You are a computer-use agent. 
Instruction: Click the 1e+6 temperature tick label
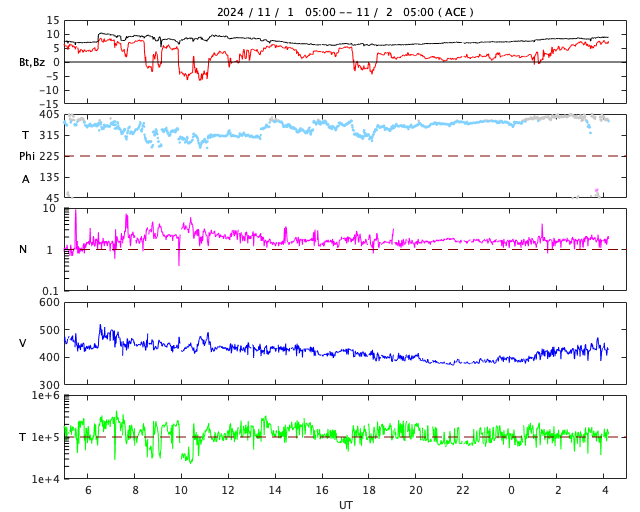[x=45, y=396]
